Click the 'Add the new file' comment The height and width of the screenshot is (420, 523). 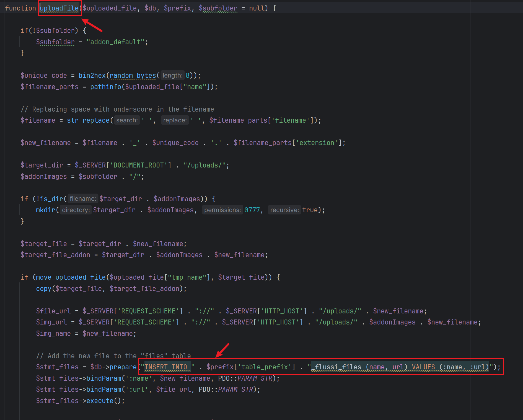point(113,356)
